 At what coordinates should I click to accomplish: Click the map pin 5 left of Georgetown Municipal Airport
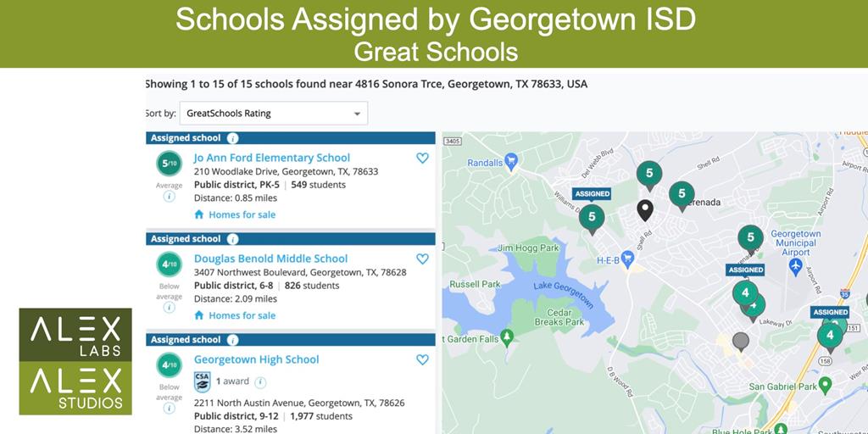coord(751,240)
